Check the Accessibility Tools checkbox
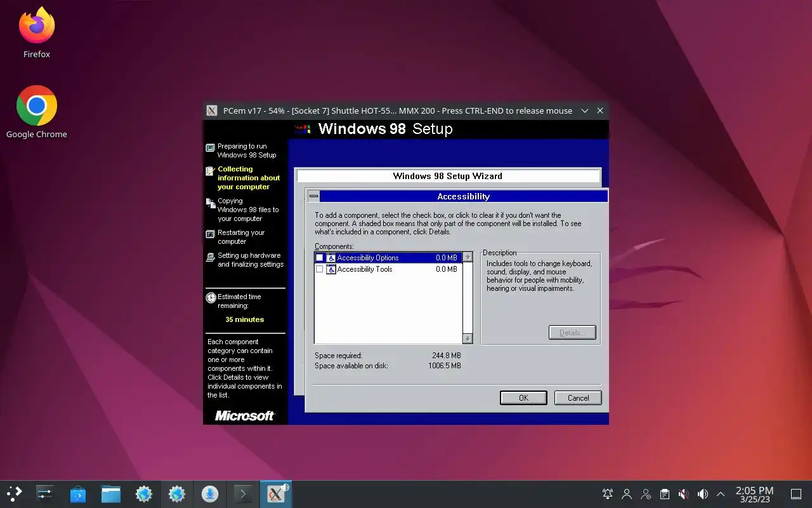 [x=320, y=269]
